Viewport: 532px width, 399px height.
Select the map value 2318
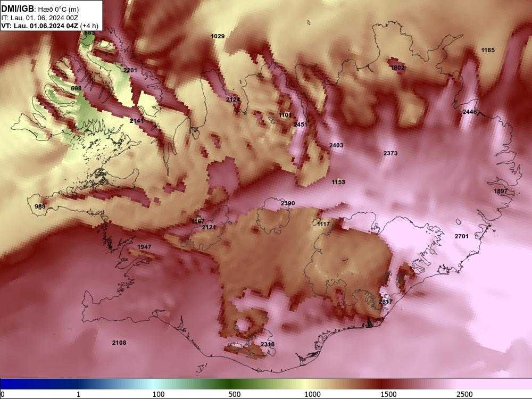[x=268, y=344]
